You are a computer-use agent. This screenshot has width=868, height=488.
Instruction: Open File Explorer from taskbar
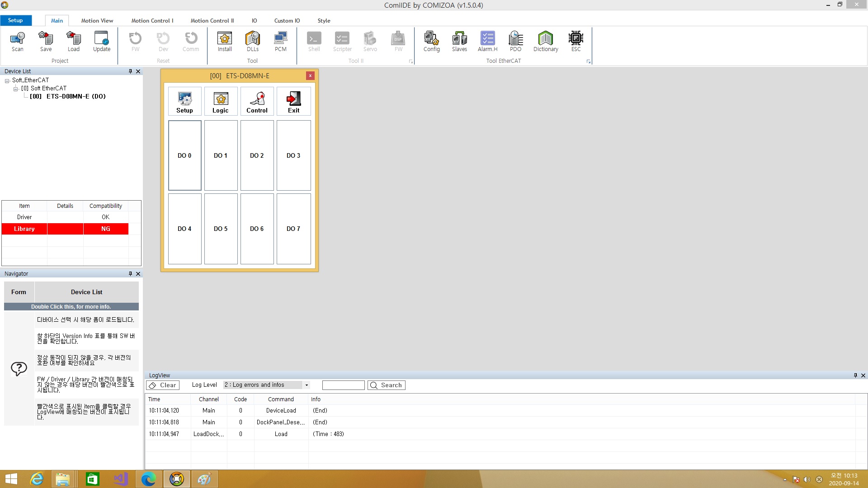coord(62,479)
